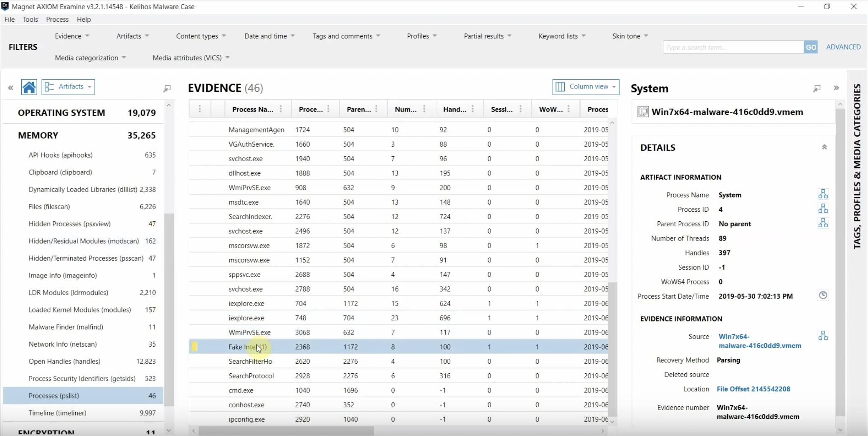View connections for the Source evidence
This screenshot has height=436, width=868.
point(823,336)
